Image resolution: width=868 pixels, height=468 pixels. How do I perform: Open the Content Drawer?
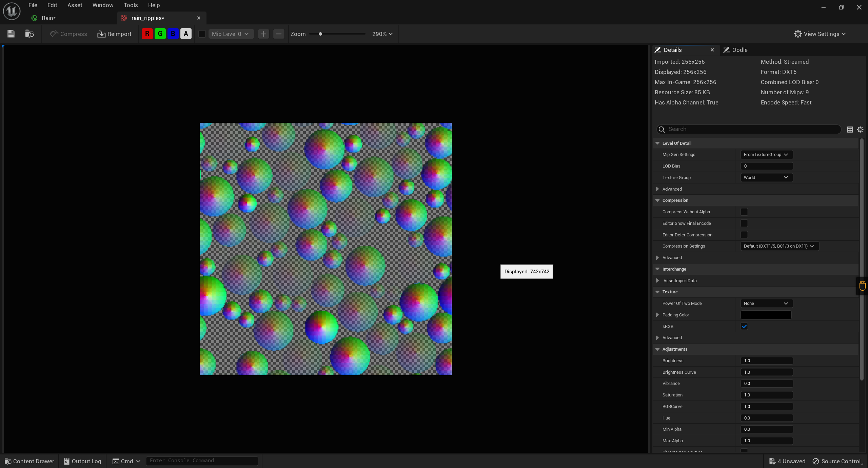click(x=29, y=461)
